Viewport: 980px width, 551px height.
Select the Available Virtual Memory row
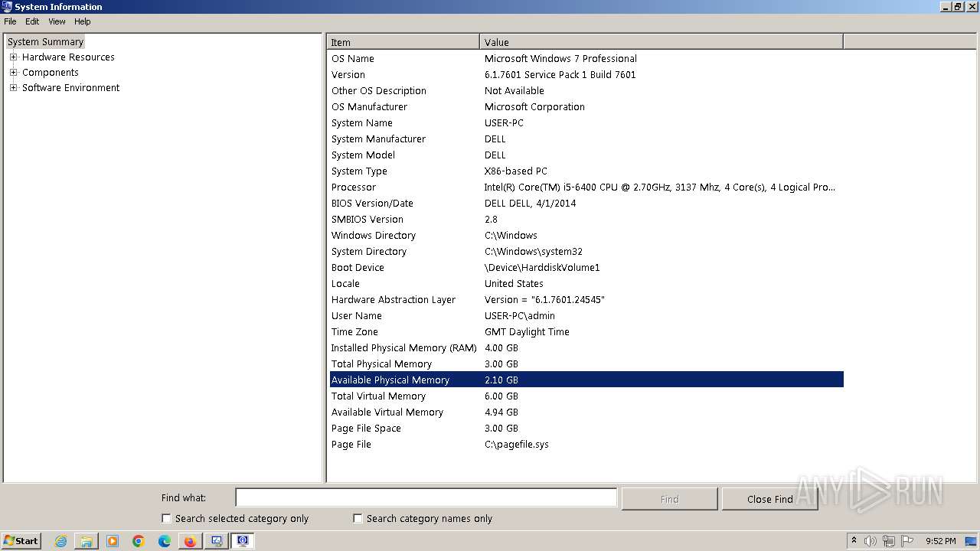pos(586,412)
